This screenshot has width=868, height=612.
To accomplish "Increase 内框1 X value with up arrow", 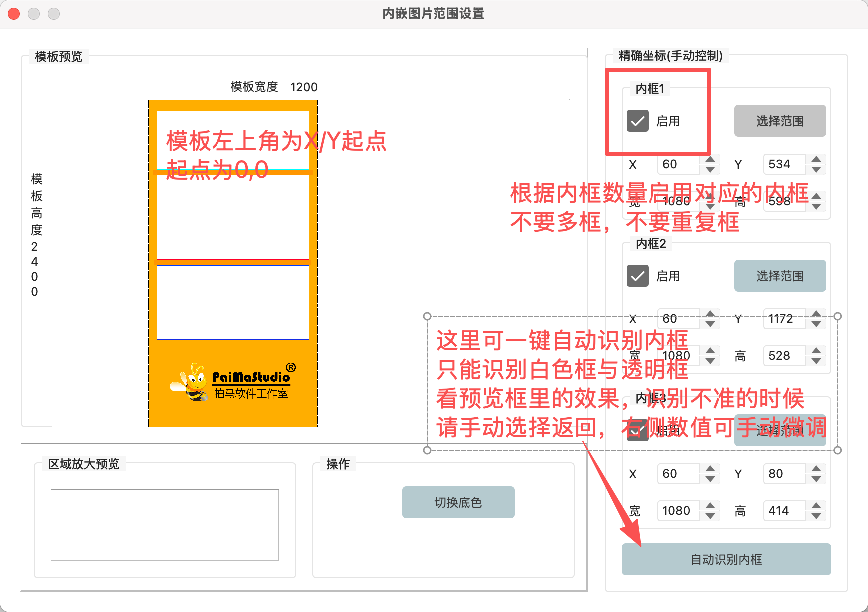I will pyautogui.click(x=710, y=160).
